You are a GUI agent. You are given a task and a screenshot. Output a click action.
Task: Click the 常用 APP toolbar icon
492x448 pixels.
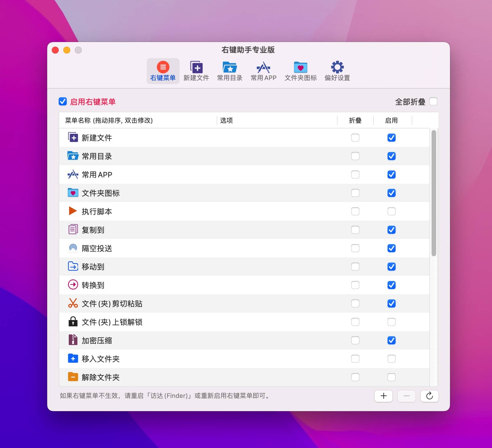click(263, 67)
